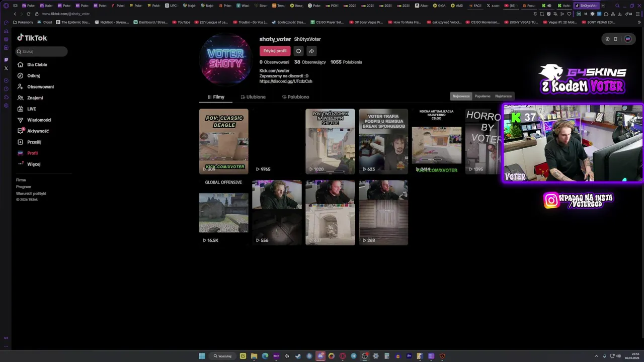Open a new browser tab
644x362 pixels.
tap(603, 6)
